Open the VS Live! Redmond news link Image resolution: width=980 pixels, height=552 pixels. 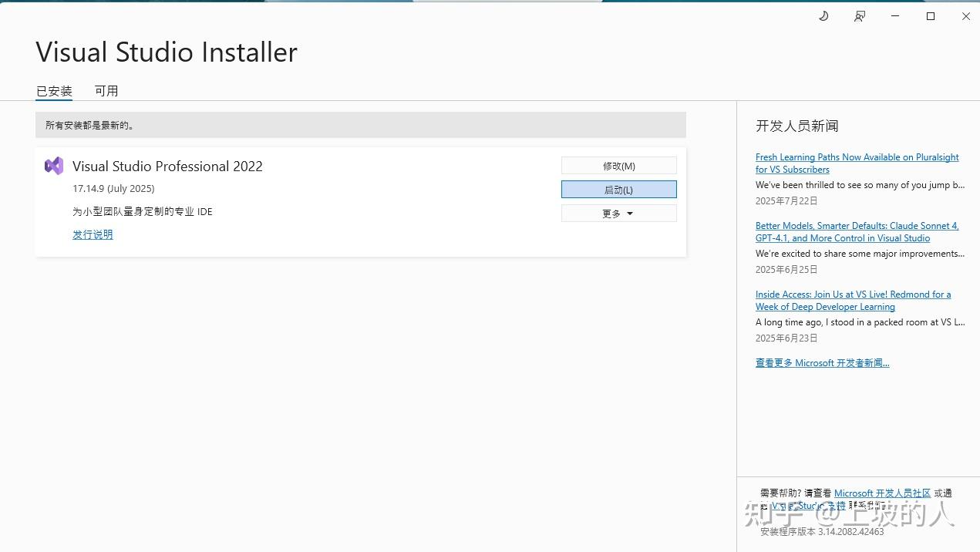853,300
